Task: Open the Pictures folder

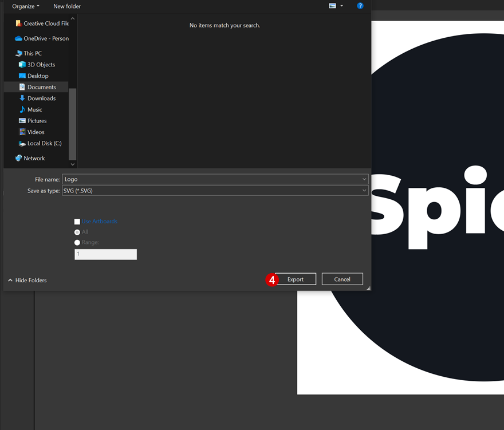Action: [37, 120]
